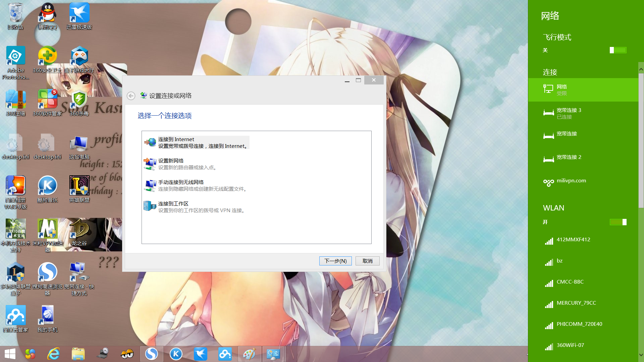Select 设置新网络 option
Image resolution: width=644 pixels, height=362 pixels.
point(180,164)
